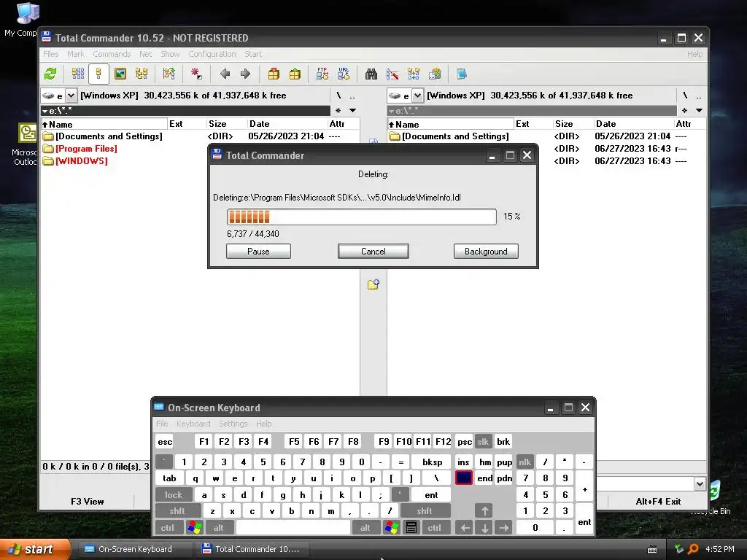Viewport: 747px width, 560px height.
Task: Open left panel directory history arrow
Action: pyautogui.click(x=352, y=111)
